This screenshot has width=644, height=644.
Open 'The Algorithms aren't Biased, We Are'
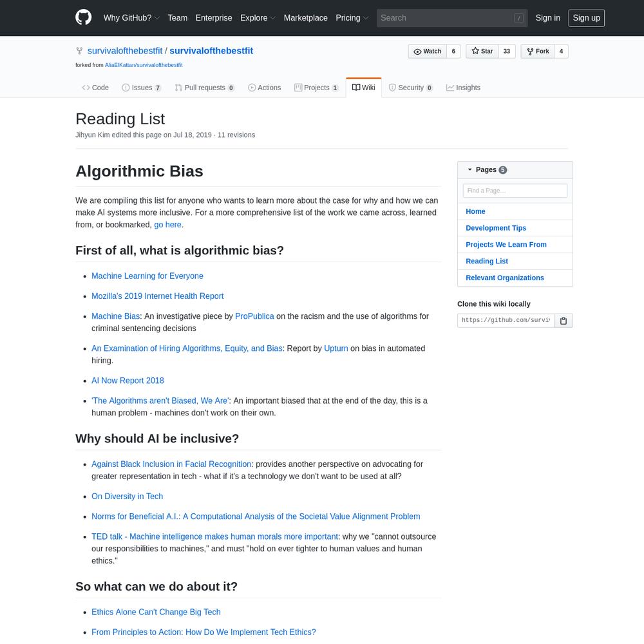(x=160, y=401)
